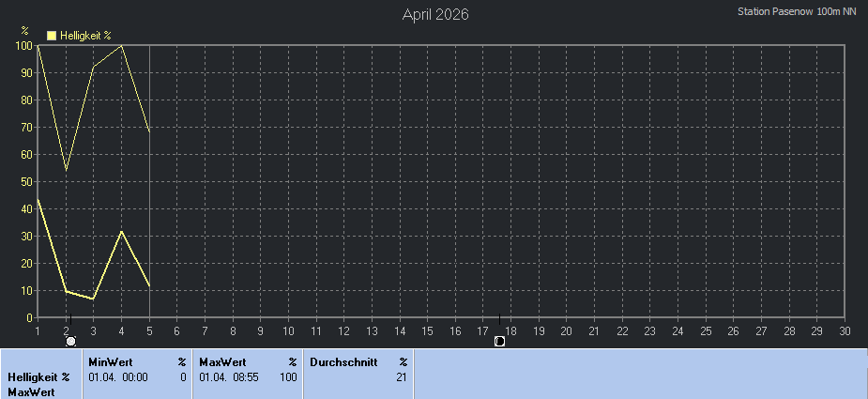This screenshot has width=868, height=399.
Task: Click the April 2026 chart title
Action: pos(435,14)
